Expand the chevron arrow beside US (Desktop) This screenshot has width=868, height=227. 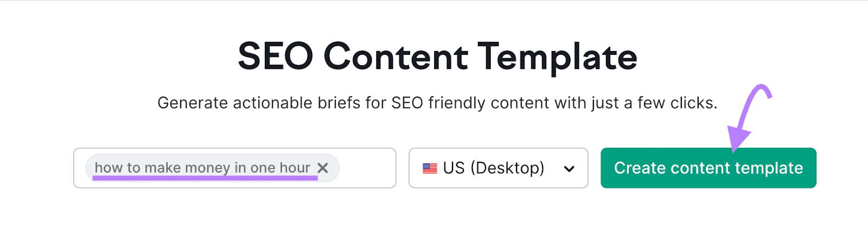point(569,169)
